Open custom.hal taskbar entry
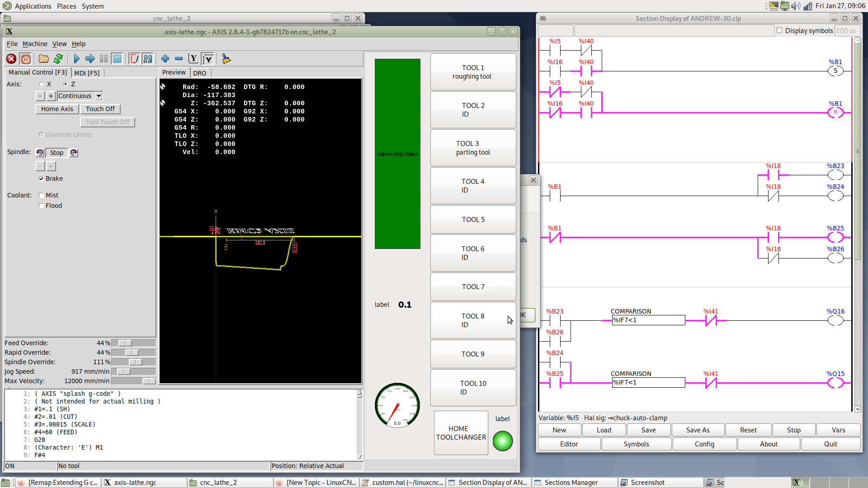868x488 pixels. (x=403, y=483)
